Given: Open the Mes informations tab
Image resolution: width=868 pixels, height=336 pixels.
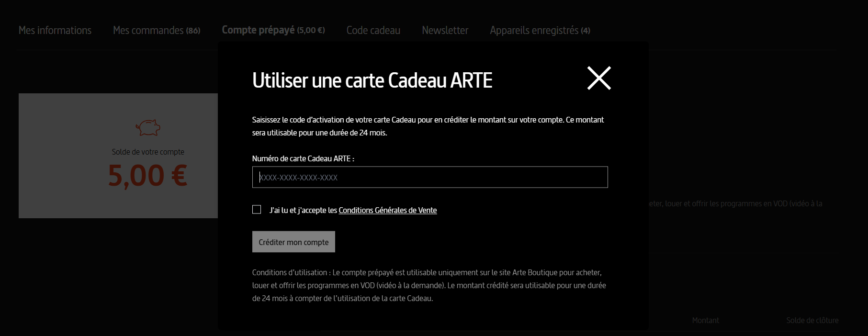Looking at the screenshot, I should tap(55, 30).
